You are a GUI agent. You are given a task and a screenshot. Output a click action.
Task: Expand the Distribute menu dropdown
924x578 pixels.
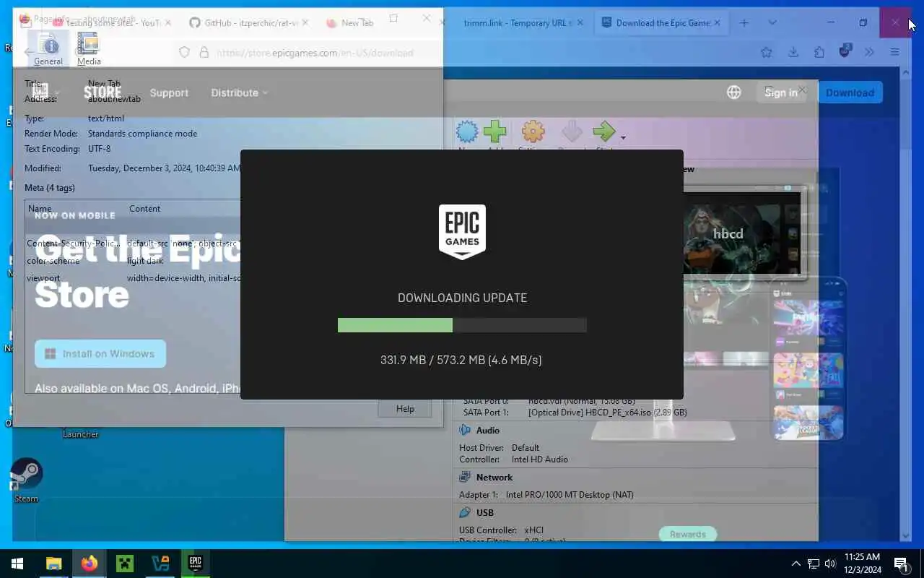point(240,92)
